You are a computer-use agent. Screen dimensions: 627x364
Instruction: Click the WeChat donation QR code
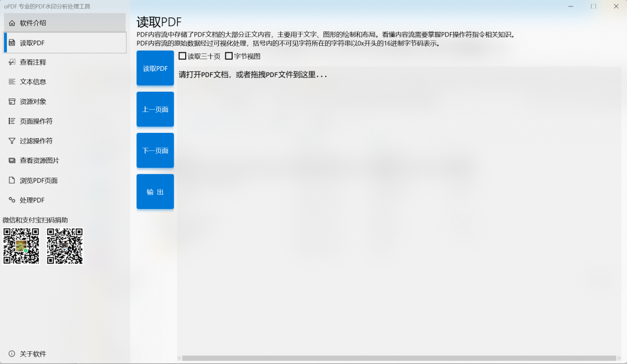(21, 246)
